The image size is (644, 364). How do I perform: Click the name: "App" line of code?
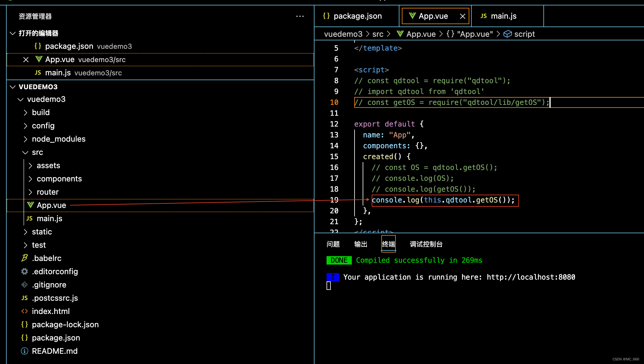389,135
